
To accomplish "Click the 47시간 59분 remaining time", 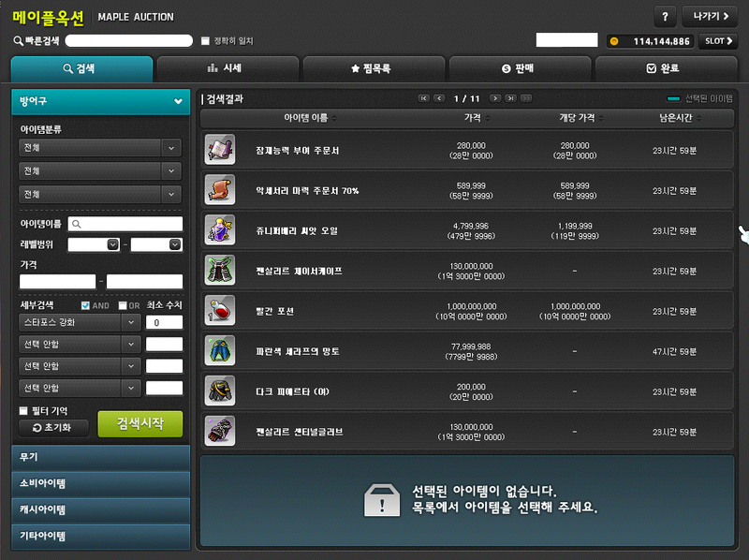I will pos(674,351).
